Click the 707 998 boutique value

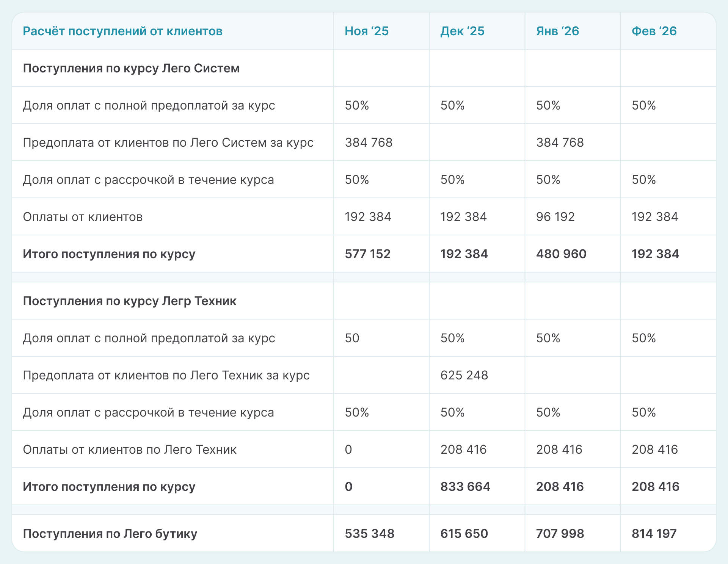pyautogui.click(x=560, y=534)
